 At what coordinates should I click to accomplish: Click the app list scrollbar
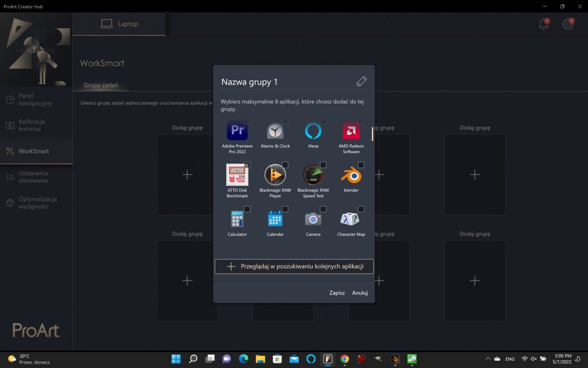(372, 134)
